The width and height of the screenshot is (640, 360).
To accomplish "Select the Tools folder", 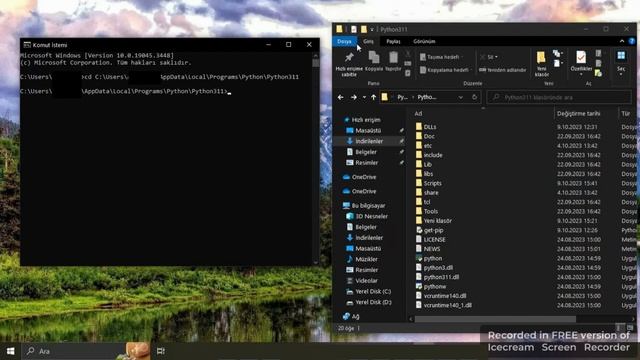I will tap(427, 211).
